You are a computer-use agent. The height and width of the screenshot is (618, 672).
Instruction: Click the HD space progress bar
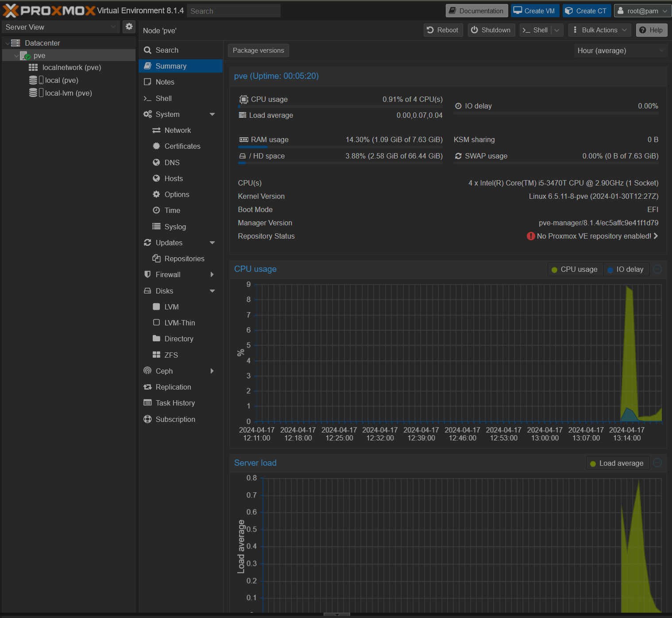[x=340, y=163]
